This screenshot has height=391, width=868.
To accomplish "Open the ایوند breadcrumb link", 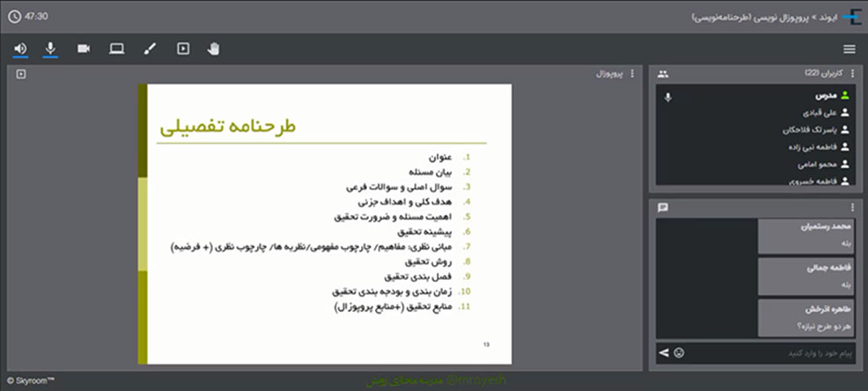I will pos(827,16).
